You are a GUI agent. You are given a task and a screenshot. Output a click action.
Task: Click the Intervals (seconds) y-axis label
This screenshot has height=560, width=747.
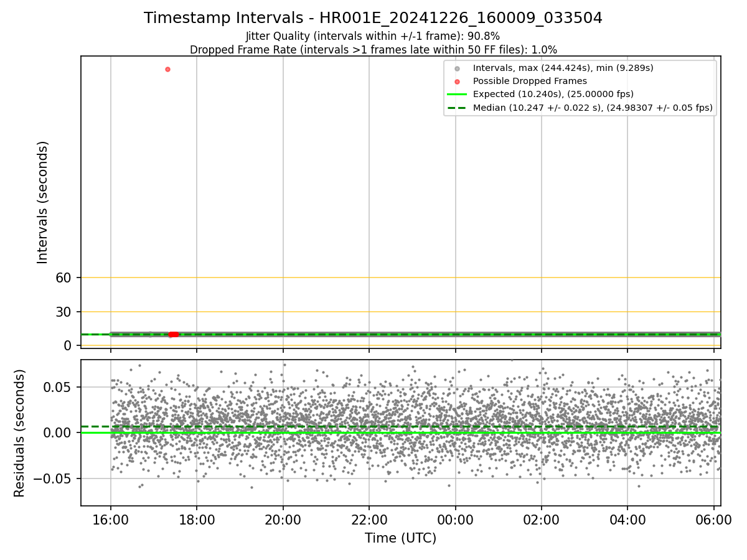click(42, 202)
